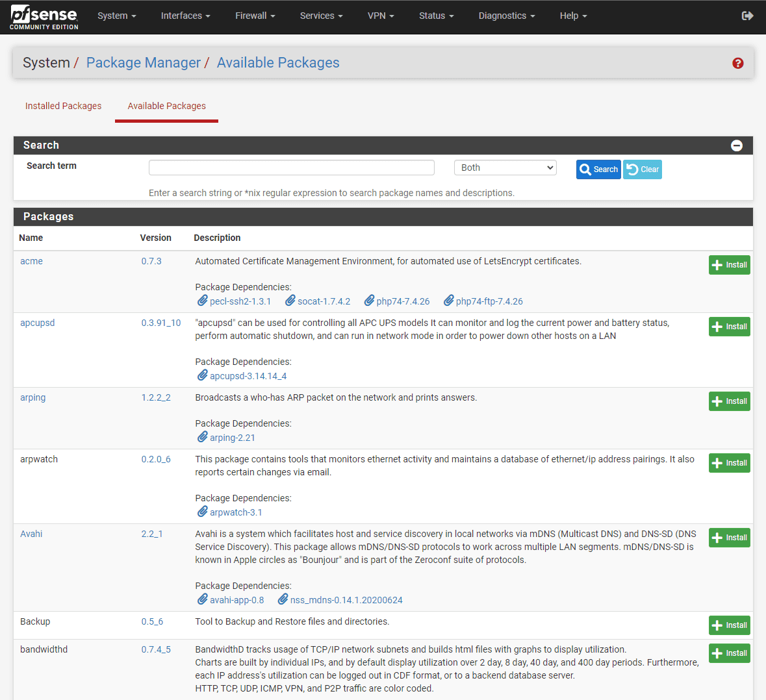The width and height of the screenshot is (766, 700).
Task: Click acme version 0.7.3 link
Action: pyautogui.click(x=151, y=261)
